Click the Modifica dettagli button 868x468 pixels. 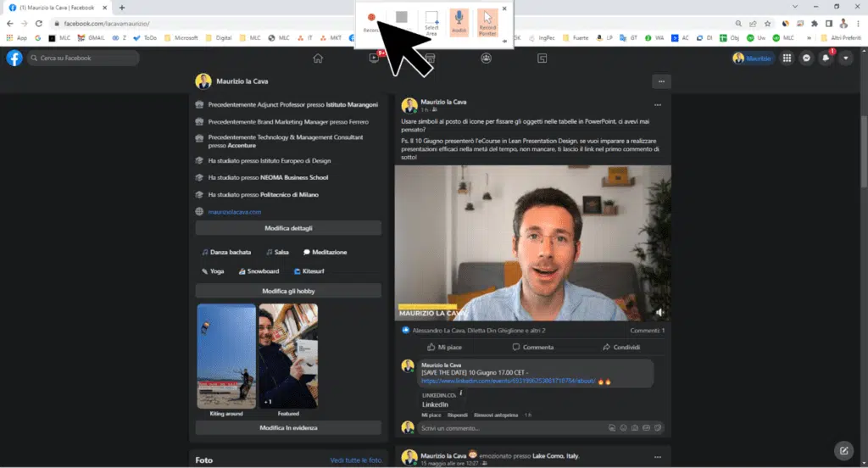[x=288, y=228]
